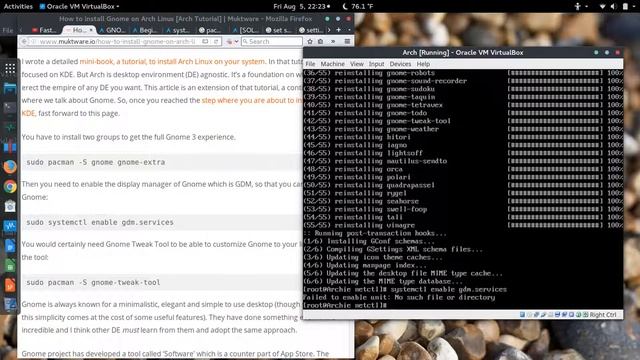
Task: Click VirtualBox mouse integration status icon
Action: (x=578, y=314)
